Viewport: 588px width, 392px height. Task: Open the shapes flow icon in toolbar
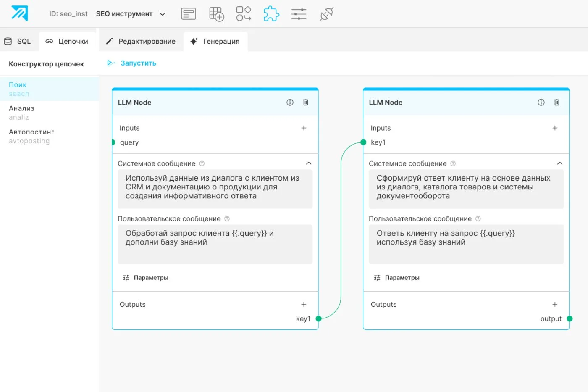coord(244,14)
